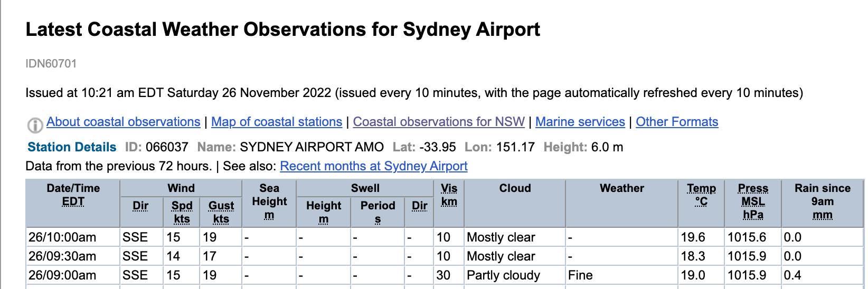Open the Map of coastal stations link

277,122
